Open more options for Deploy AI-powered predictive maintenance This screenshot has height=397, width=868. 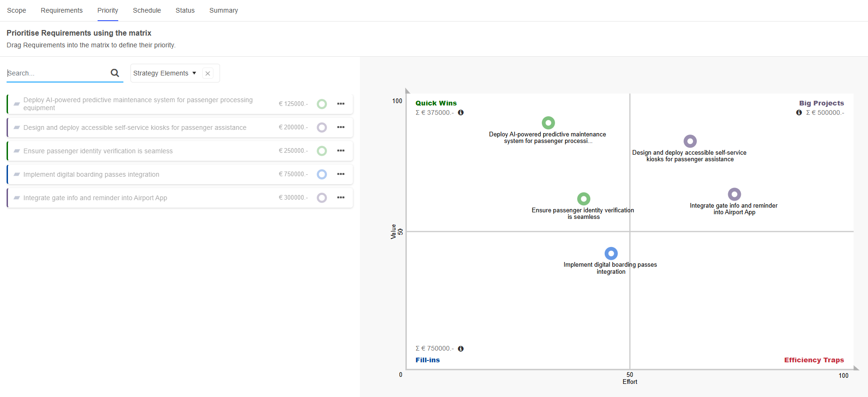tap(341, 104)
